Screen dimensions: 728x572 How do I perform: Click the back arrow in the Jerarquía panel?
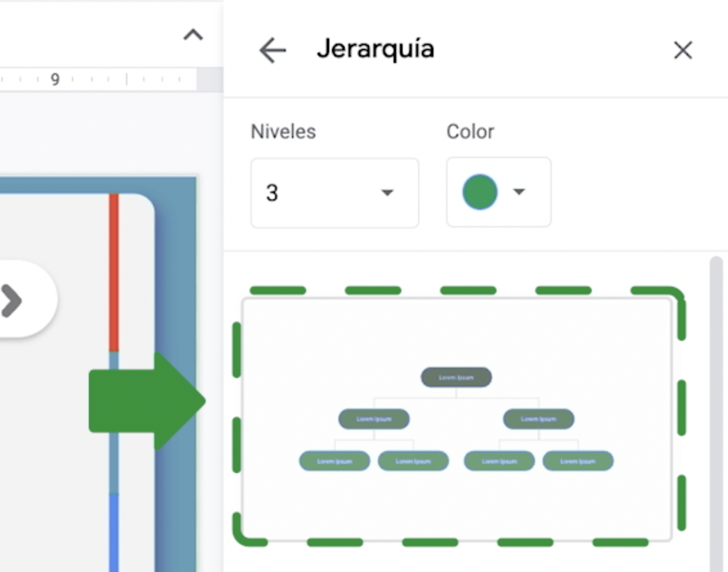272,50
